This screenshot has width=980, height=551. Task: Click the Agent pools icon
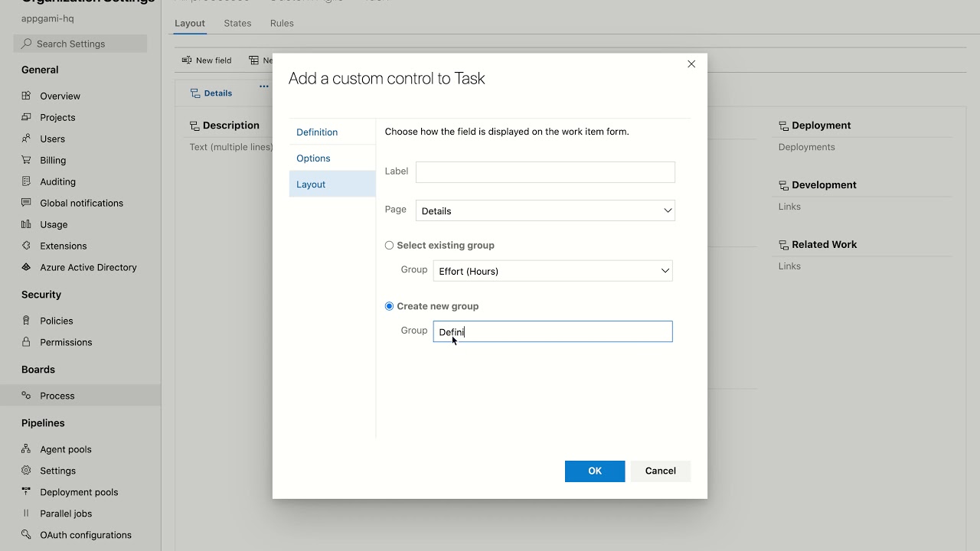pos(26,449)
